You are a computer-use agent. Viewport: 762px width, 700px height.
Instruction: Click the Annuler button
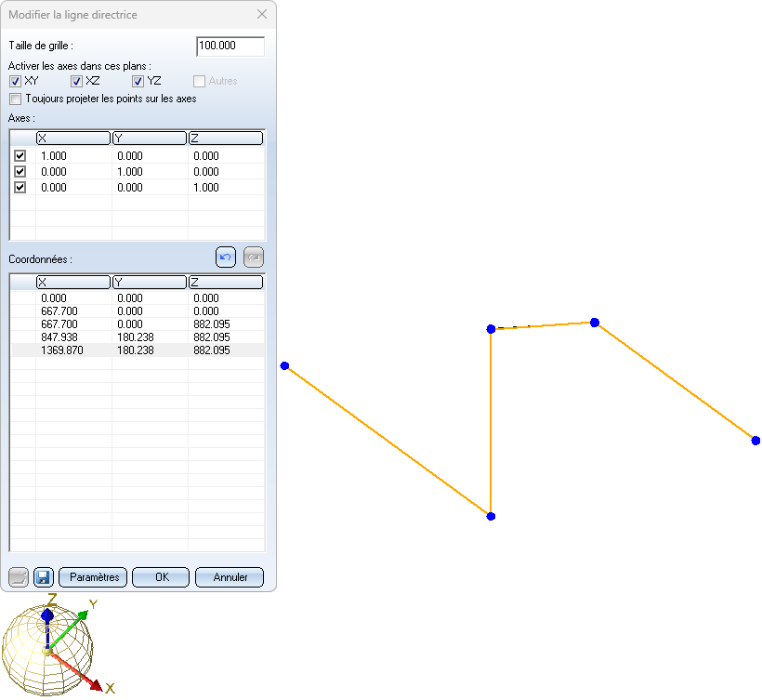tap(230, 577)
